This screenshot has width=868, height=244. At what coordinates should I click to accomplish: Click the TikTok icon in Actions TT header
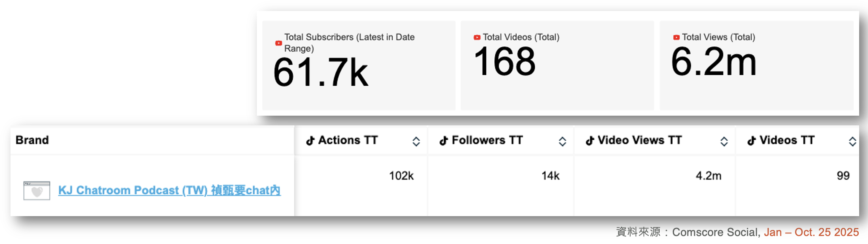click(x=310, y=141)
